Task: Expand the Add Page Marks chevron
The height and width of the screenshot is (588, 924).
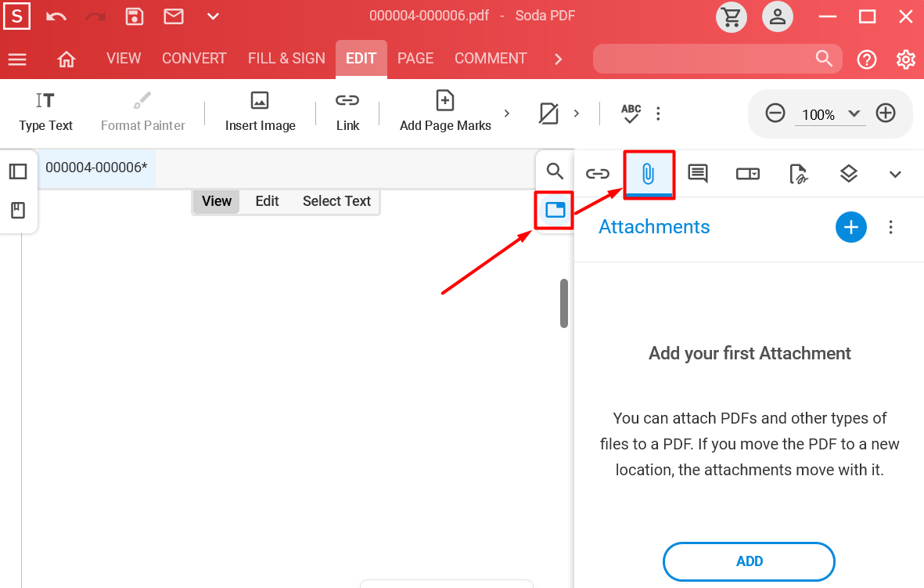Action: (x=506, y=112)
